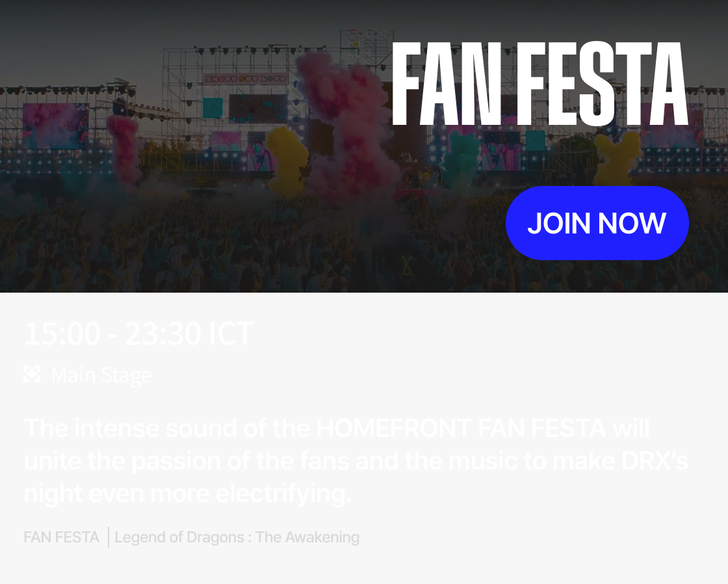This screenshot has width=728, height=584.
Task: Click the grey info panel's empty bottom area
Action: pyautogui.click(x=520, y=559)
